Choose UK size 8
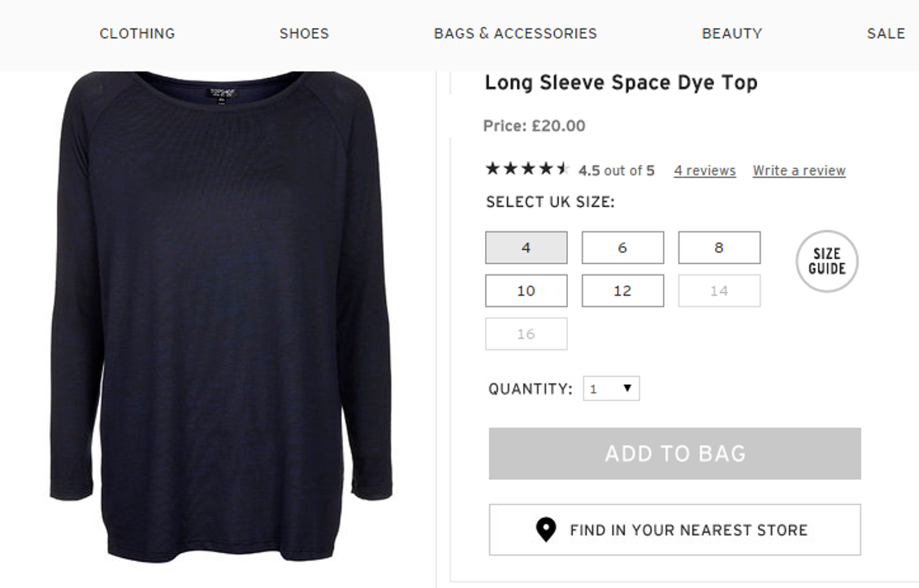 719,248
